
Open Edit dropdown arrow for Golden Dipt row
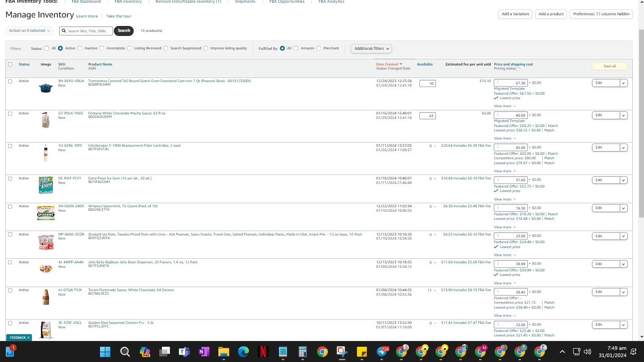click(x=624, y=325)
